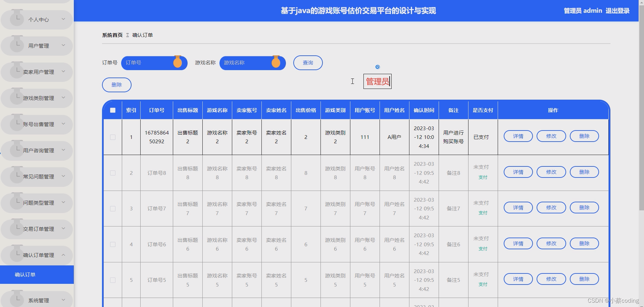The image size is (644, 307).
Task: Click 修改 for 订单号8 row
Action: pos(551,172)
